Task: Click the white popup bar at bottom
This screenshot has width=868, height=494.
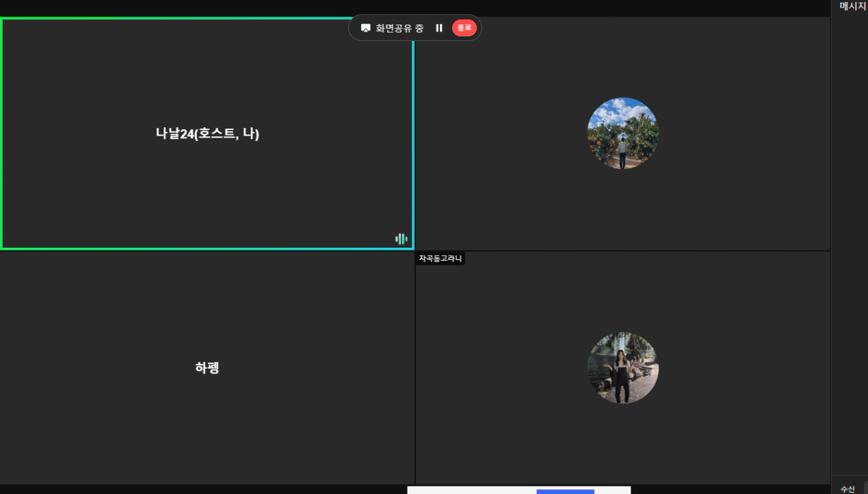Action: pyautogui.click(x=472, y=491)
